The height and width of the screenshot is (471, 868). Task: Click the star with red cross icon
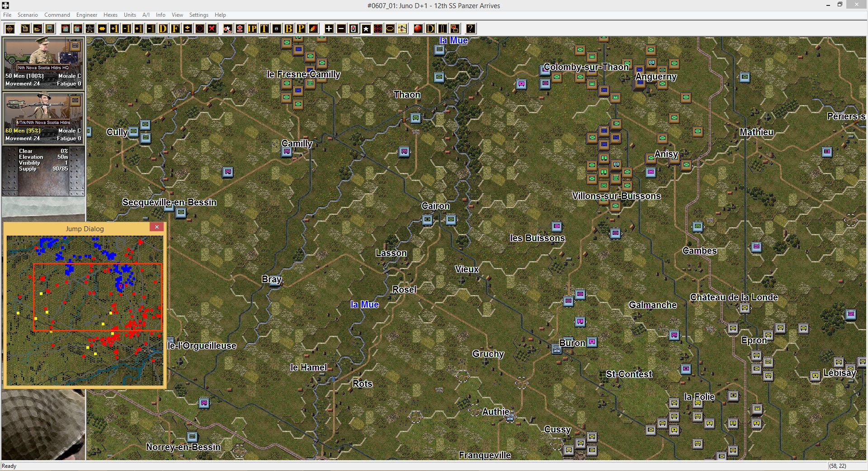[228, 29]
